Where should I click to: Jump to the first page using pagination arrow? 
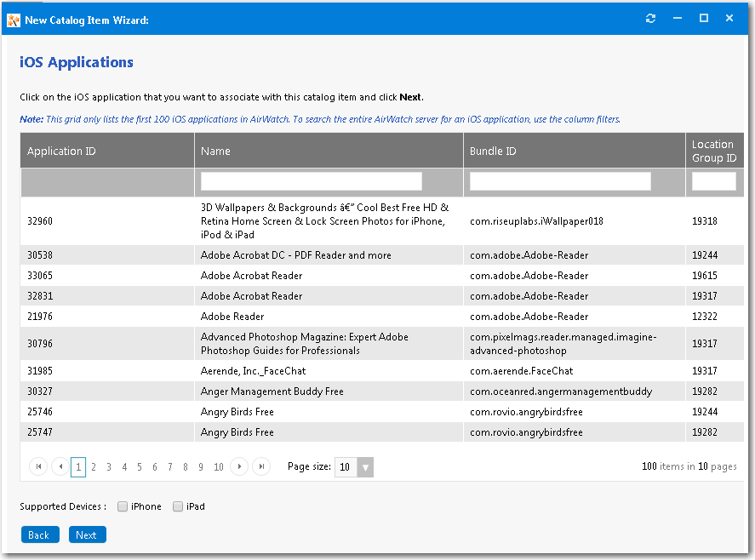point(37,466)
